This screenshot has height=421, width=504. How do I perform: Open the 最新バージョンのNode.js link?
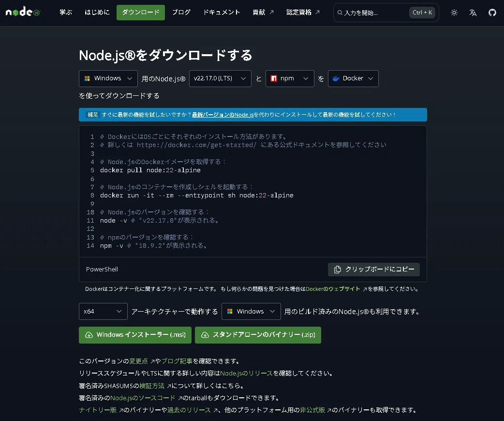pos(223,115)
